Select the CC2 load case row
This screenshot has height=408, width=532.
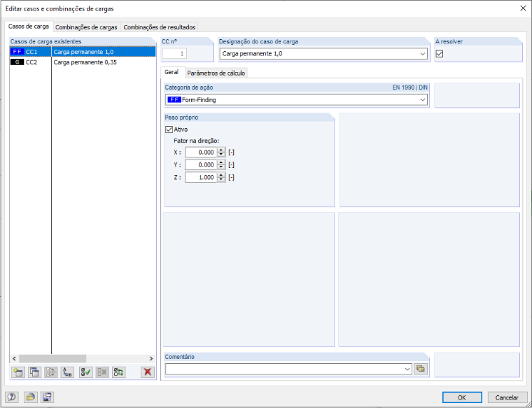pos(83,62)
